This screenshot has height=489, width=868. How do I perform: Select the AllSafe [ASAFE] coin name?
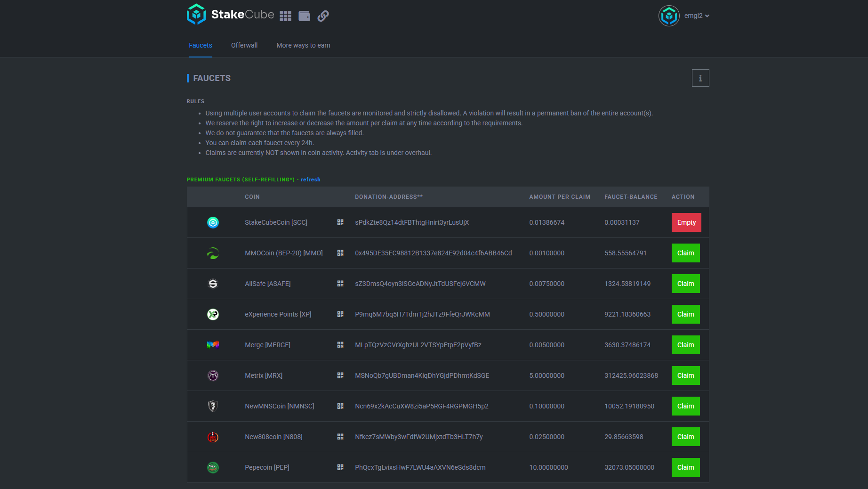(x=268, y=284)
